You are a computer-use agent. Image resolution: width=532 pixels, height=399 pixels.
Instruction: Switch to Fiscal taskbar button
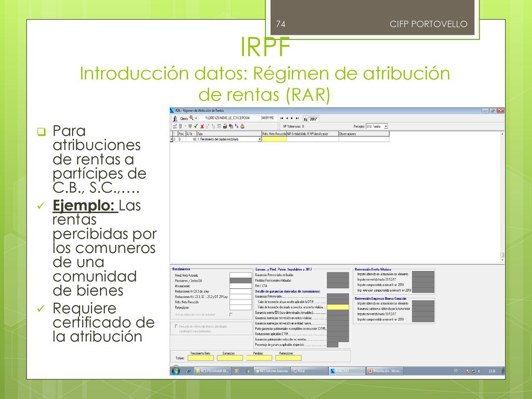pos(310,371)
